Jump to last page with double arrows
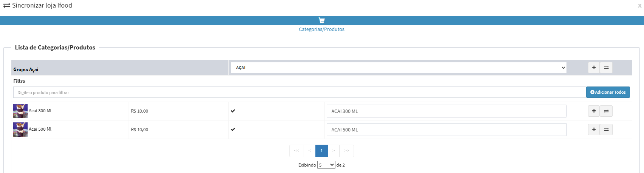 [x=346, y=151]
